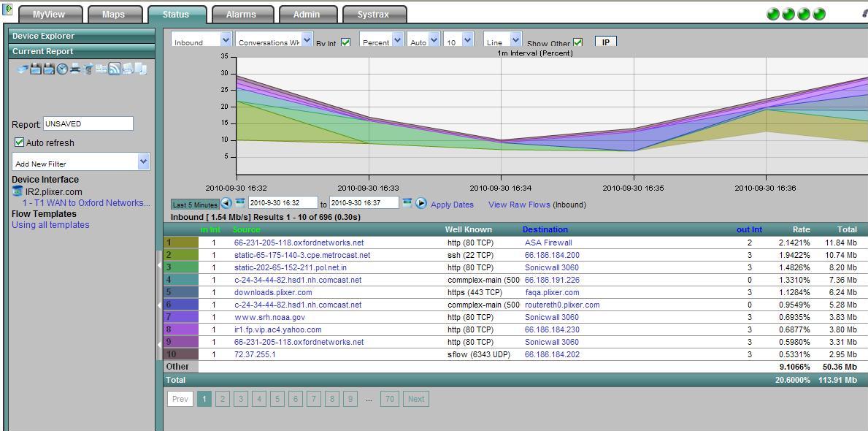The width and height of the screenshot is (868, 431).
Task: Open the Conversations report type dropdown
Action: (x=274, y=40)
